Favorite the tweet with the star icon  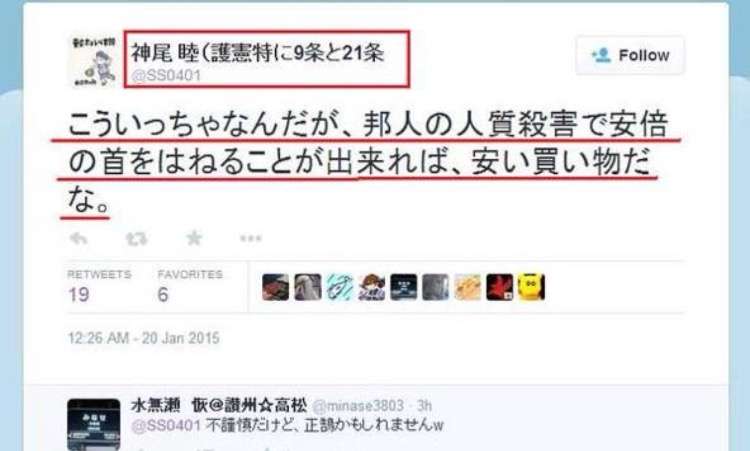tap(194, 238)
